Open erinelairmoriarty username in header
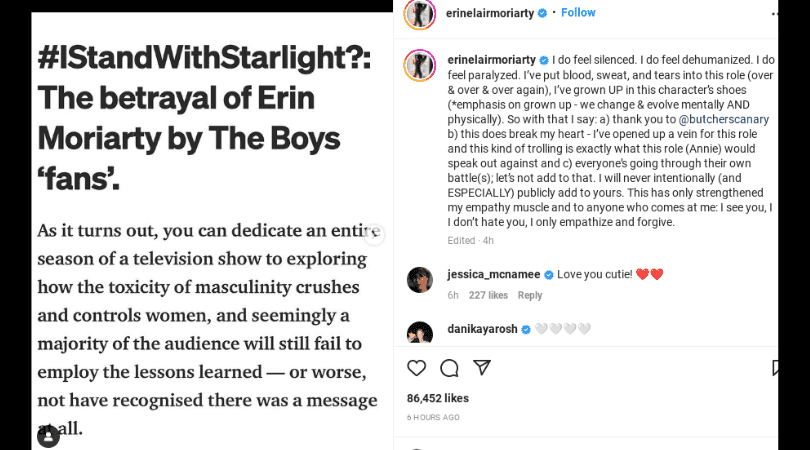The image size is (810, 450). pyautogui.click(x=490, y=13)
